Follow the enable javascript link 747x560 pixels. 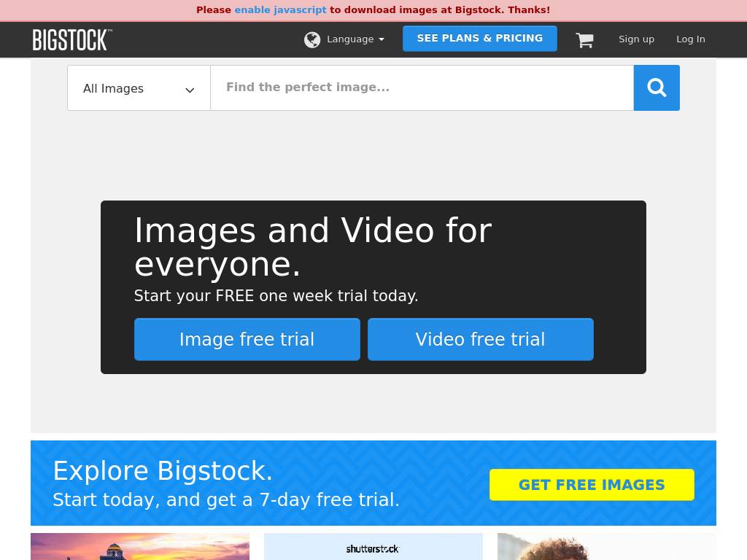click(280, 10)
